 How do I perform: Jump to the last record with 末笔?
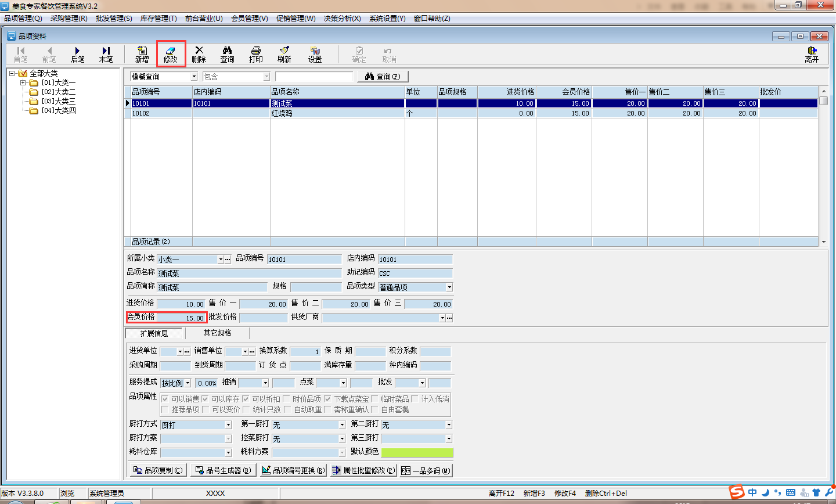(x=106, y=54)
